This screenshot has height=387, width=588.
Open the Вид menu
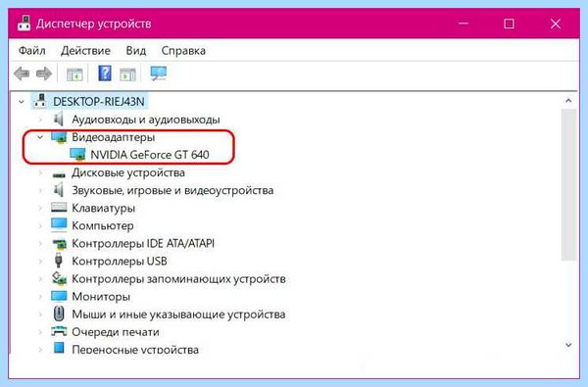[136, 51]
